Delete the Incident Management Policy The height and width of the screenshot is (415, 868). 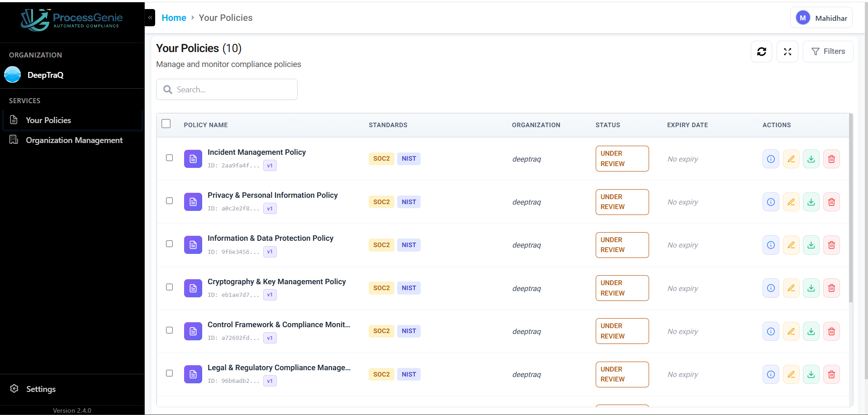click(831, 159)
